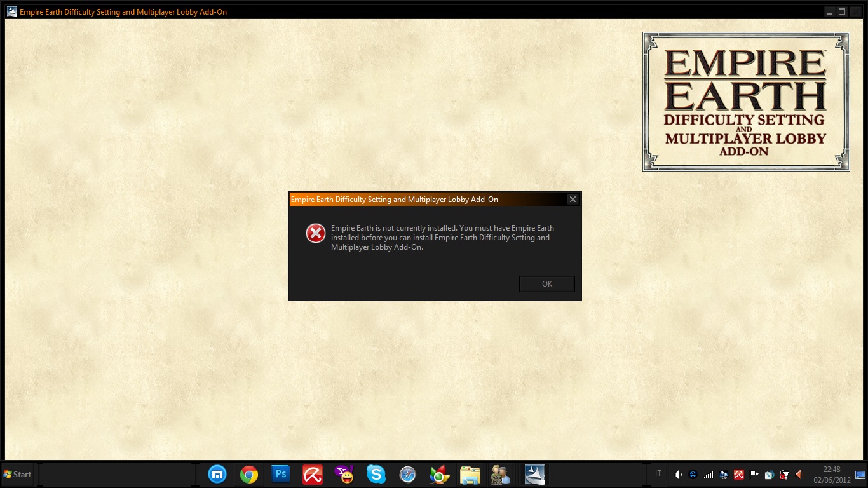This screenshot has width=868, height=488.
Task: Click the IT language indicator
Action: pos(658,474)
